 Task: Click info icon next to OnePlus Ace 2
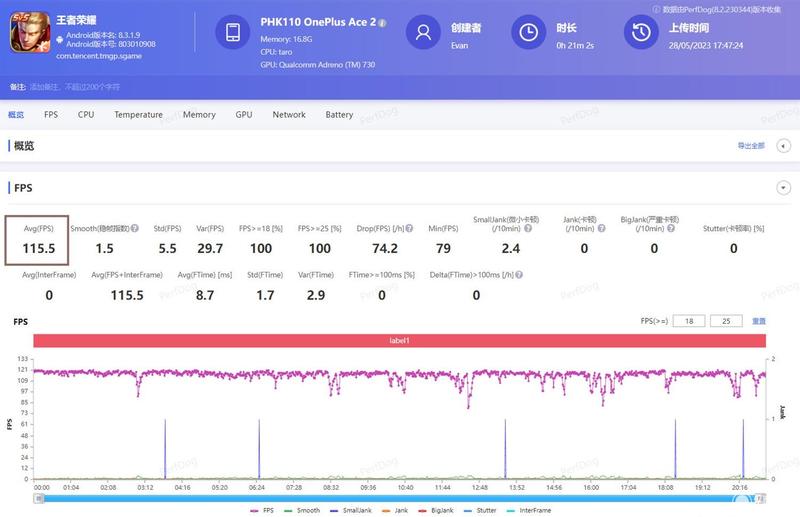pyautogui.click(x=383, y=23)
